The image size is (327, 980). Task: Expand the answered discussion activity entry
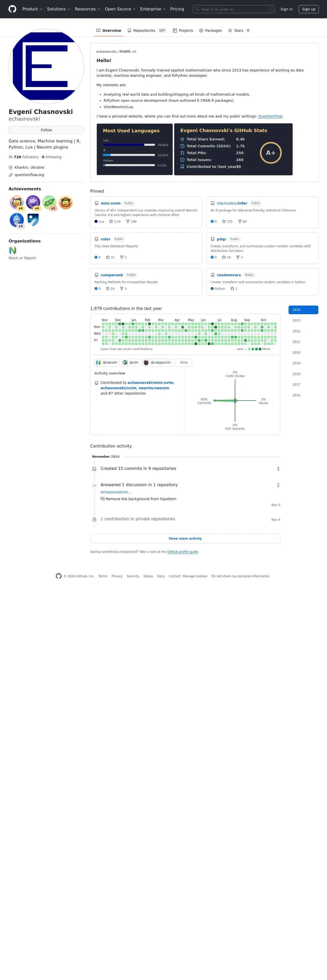click(278, 485)
